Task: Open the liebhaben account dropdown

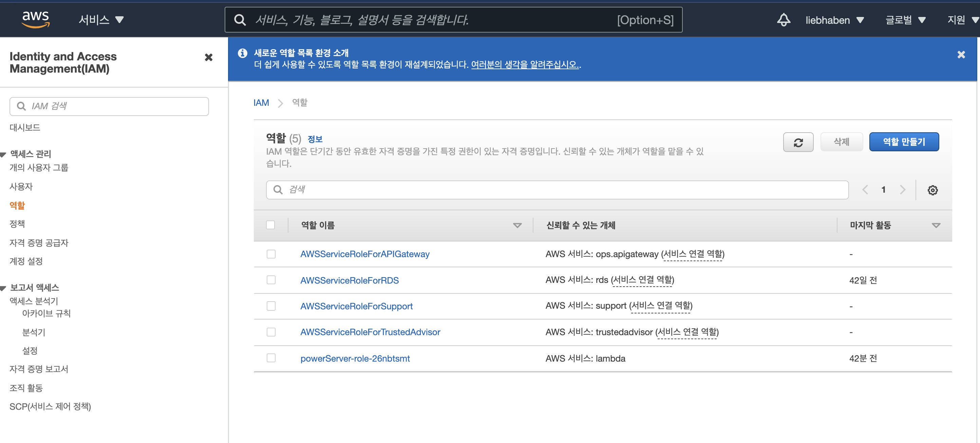Action: tap(835, 20)
